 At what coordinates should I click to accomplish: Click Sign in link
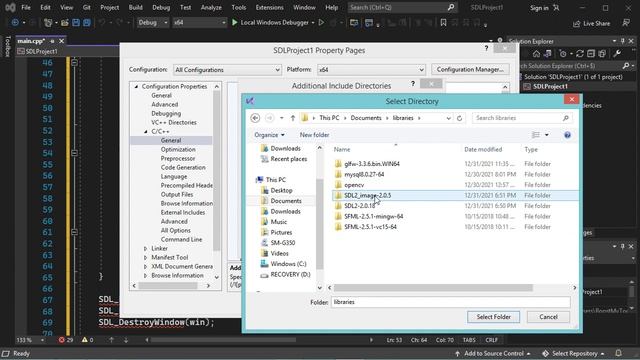point(539,8)
